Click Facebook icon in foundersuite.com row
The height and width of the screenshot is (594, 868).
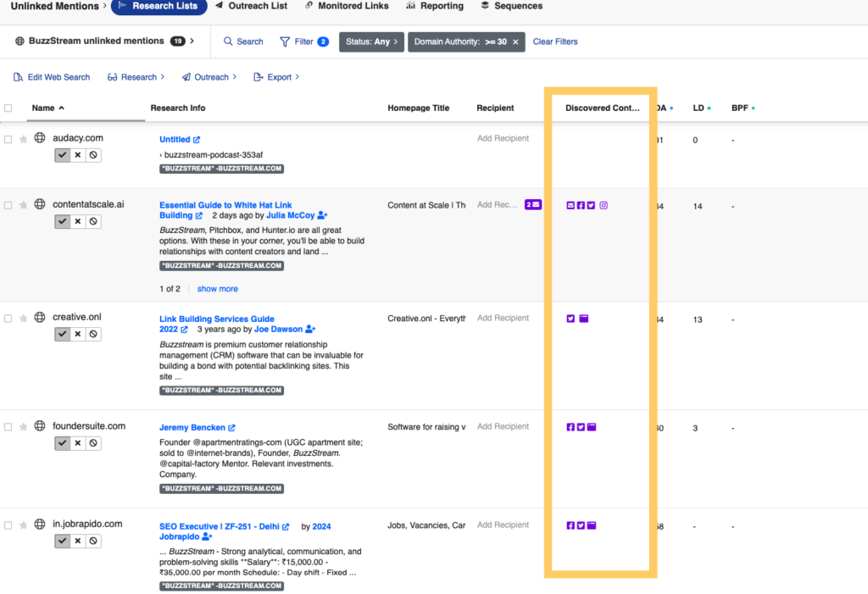pos(570,427)
